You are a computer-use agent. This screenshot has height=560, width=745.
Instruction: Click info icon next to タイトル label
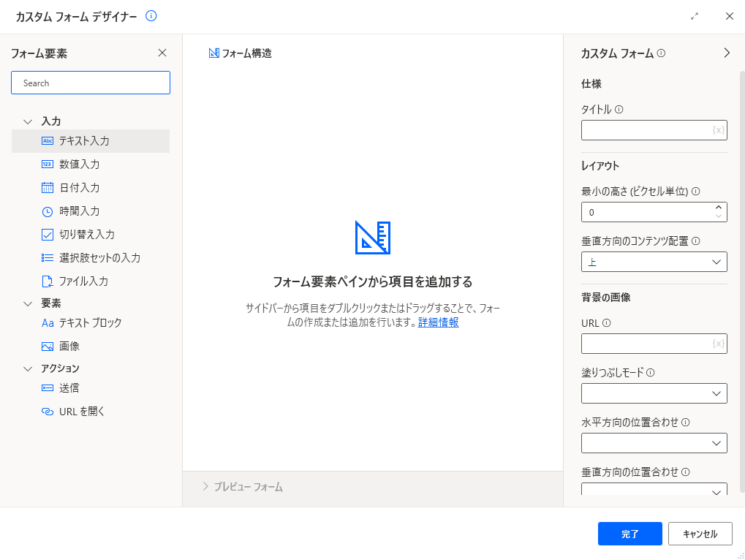click(x=619, y=109)
